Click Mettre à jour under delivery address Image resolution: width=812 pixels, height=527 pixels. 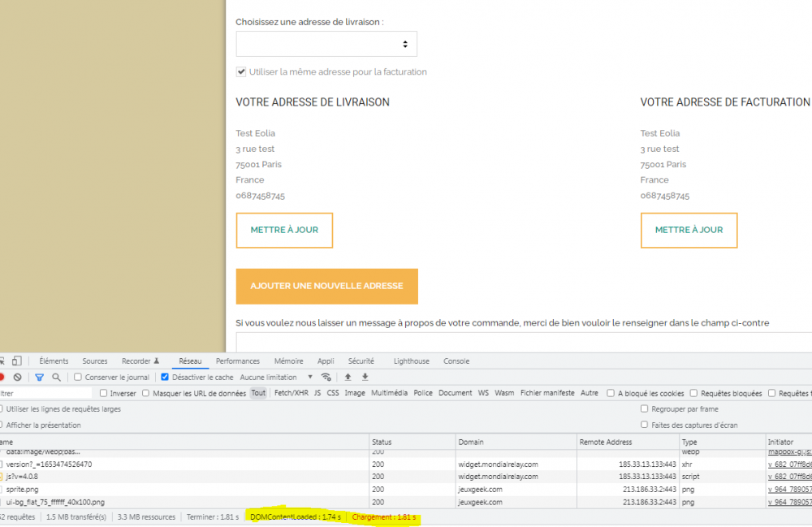284,231
